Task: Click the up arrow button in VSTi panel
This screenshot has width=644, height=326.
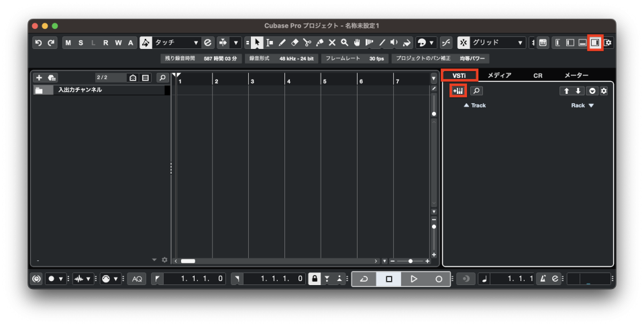Action: [566, 91]
